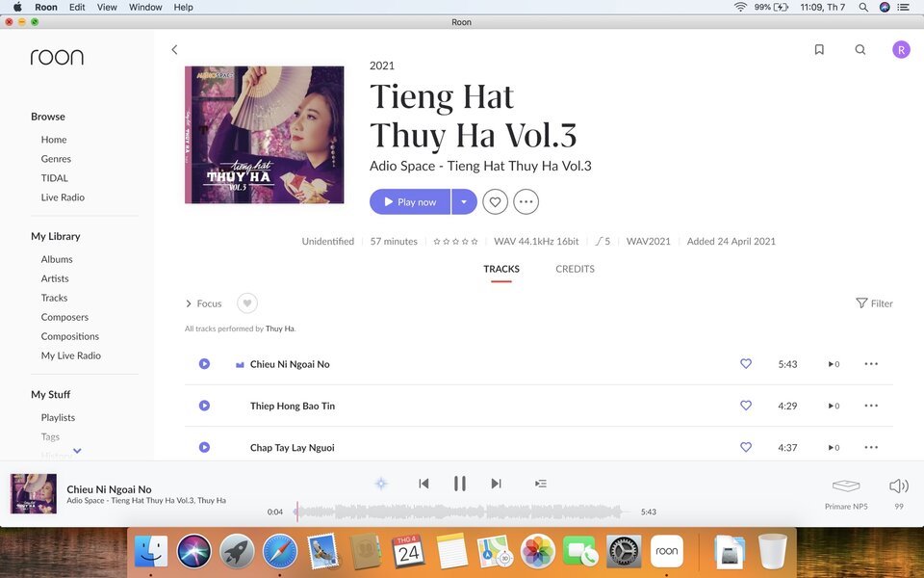Pause the current playback
The height and width of the screenshot is (578, 924).
point(460,484)
